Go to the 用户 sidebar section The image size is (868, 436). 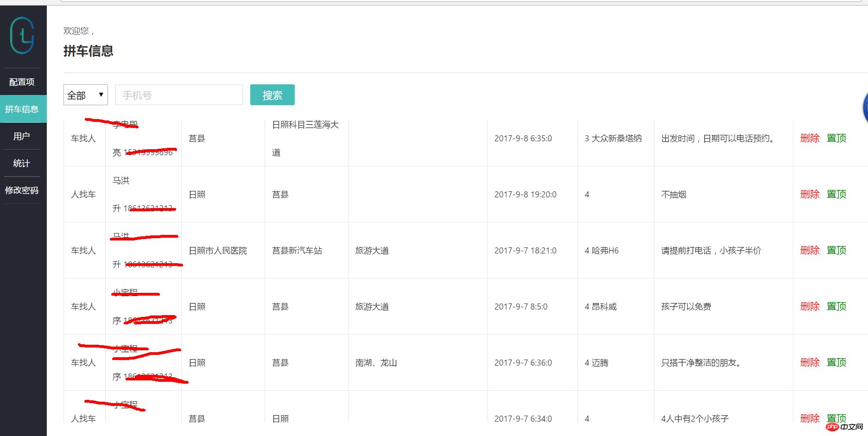(x=22, y=136)
